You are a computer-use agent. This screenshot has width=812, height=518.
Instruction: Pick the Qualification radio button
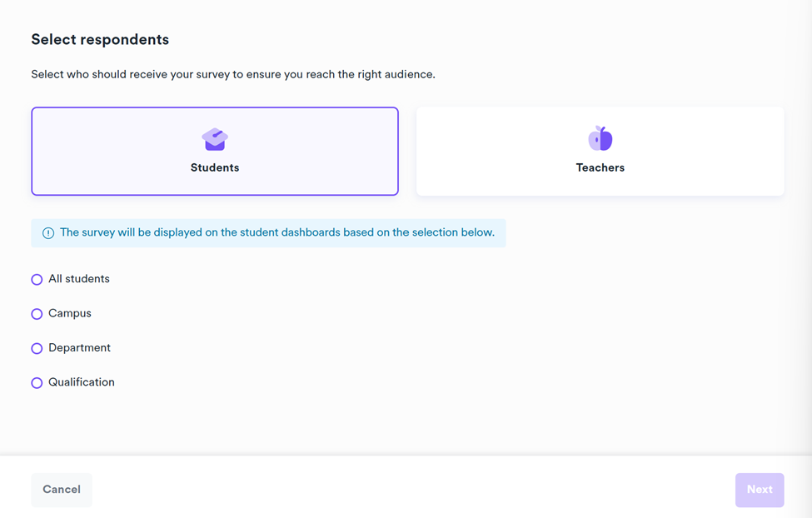pyautogui.click(x=37, y=383)
